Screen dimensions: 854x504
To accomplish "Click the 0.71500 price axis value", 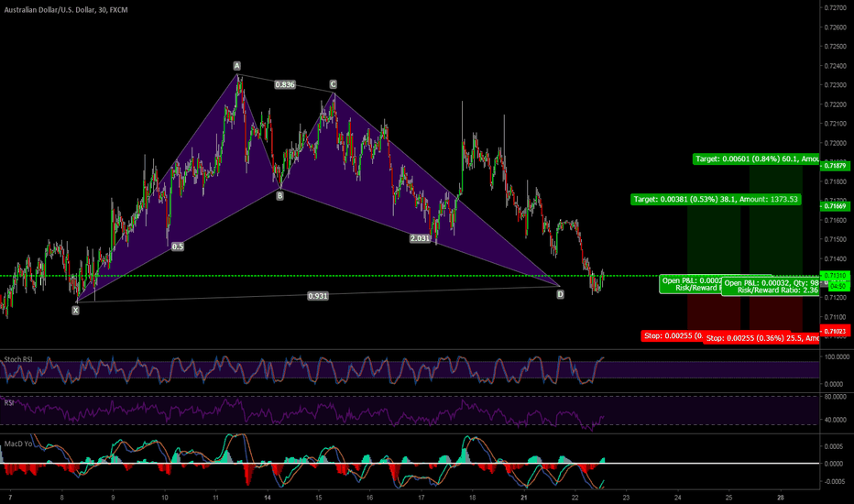I will tap(835, 239).
